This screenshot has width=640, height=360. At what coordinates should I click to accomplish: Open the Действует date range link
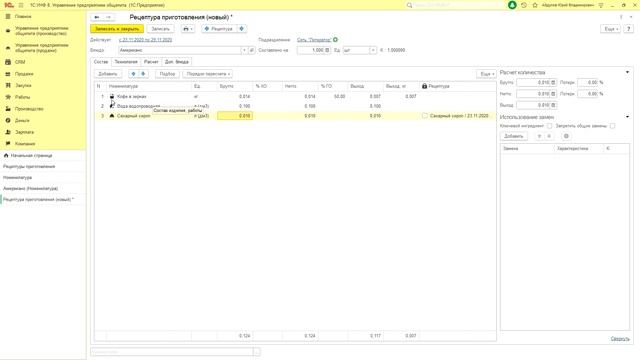pyautogui.click(x=145, y=40)
